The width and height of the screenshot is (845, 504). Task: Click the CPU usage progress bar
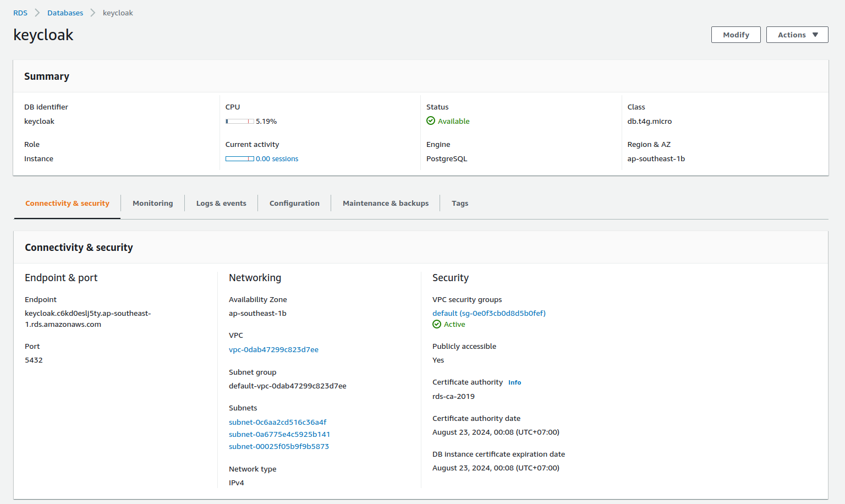coord(239,121)
